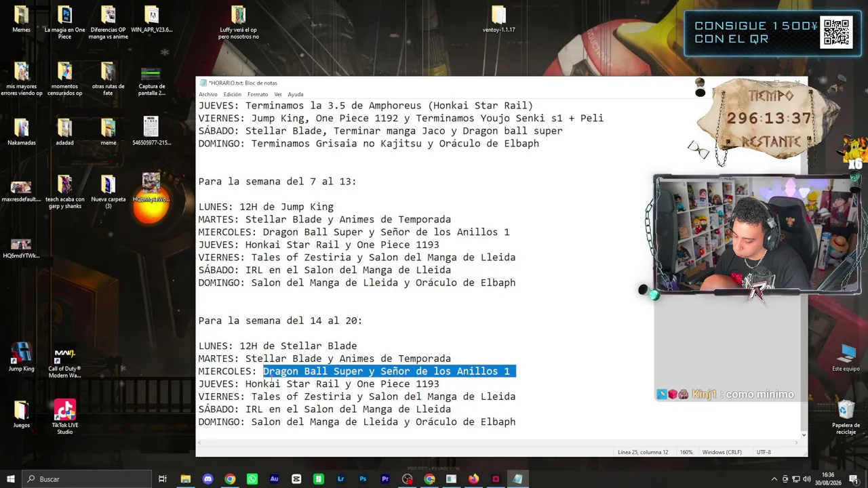Select La magia en One Piece file
The height and width of the screenshot is (488, 868).
coord(64,22)
